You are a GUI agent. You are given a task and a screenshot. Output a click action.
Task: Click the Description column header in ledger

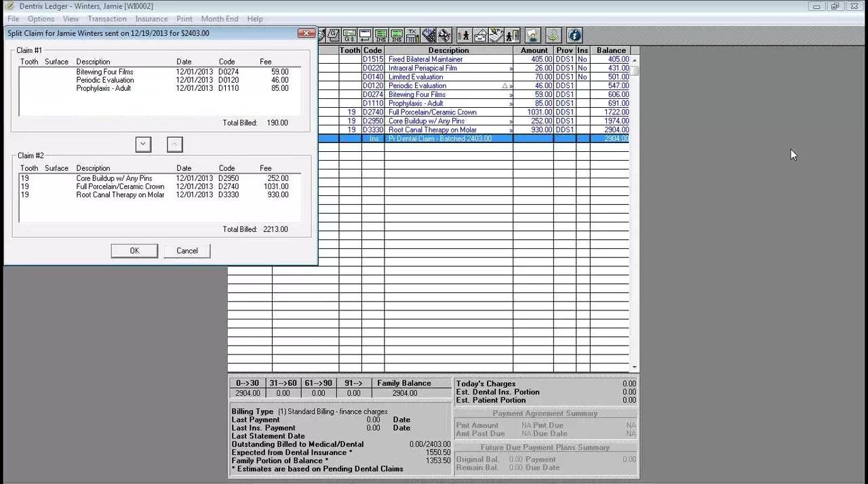(448, 50)
